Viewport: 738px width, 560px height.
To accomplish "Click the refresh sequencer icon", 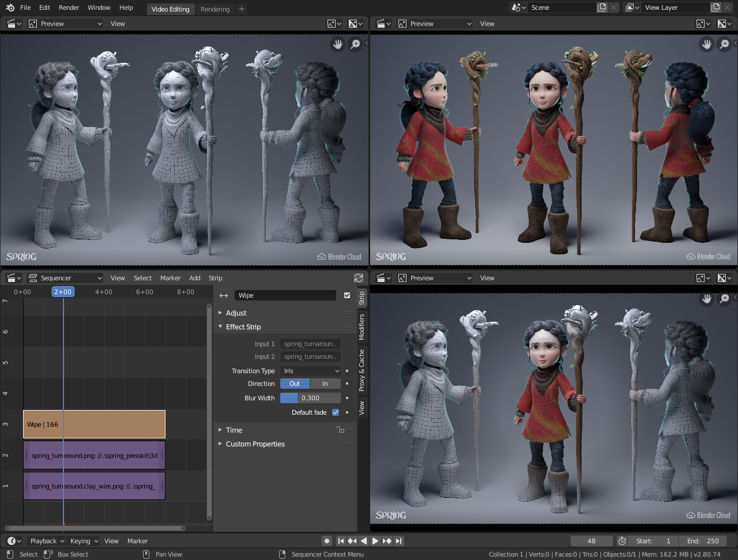I will click(x=359, y=277).
